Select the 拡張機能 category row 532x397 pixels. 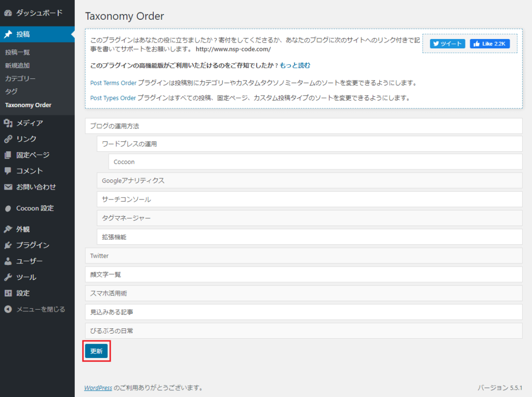point(310,237)
